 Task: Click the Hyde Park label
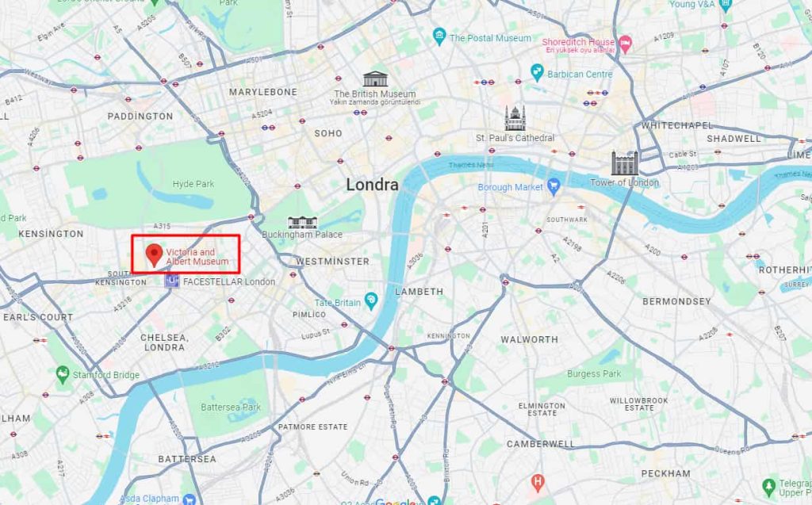tap(193, 184)
